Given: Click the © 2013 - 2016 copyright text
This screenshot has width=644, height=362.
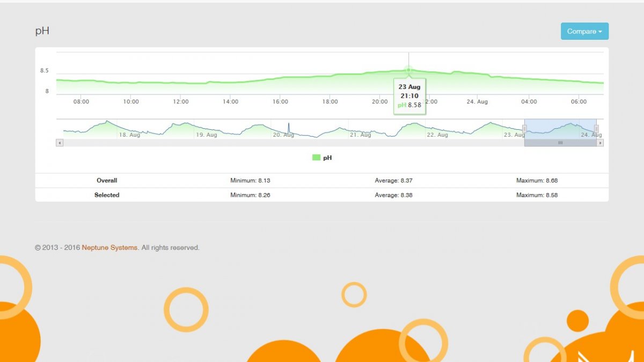Looking at the screenshot, I should click(x=57, y=248).
